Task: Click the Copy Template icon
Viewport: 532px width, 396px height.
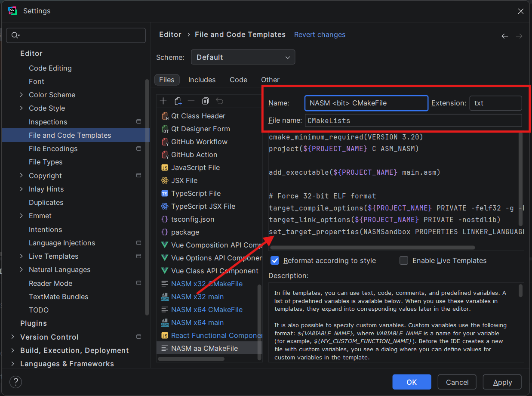Action: 206,101
